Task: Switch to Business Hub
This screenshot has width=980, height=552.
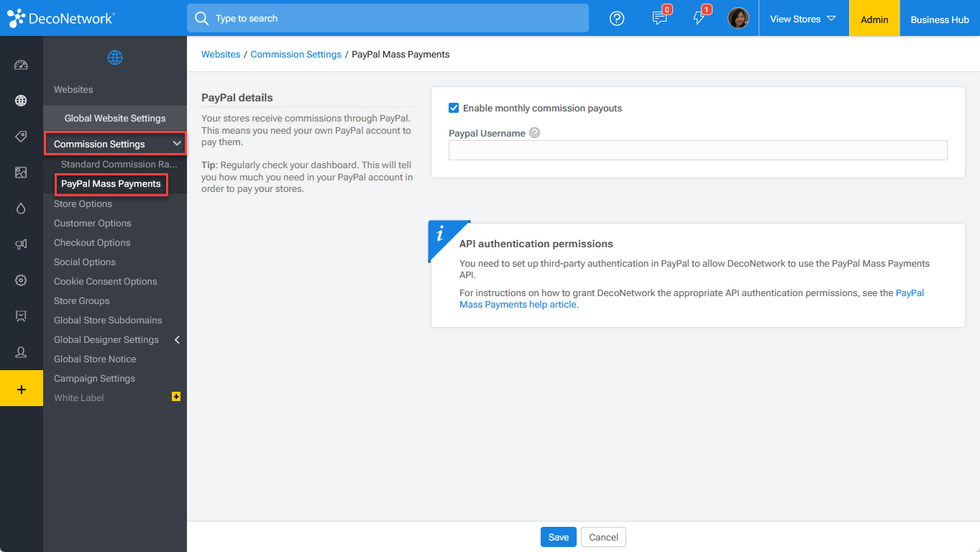Action: click(x=940, y=19)
